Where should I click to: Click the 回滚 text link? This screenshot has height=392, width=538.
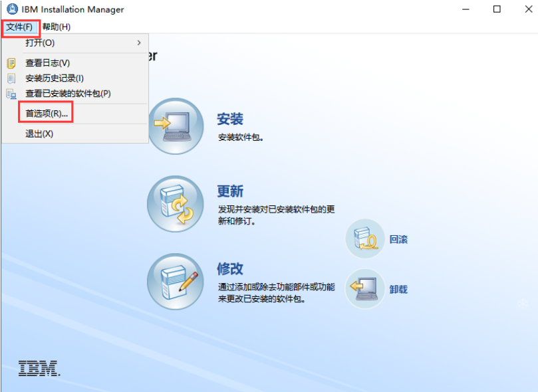[398, 239]
